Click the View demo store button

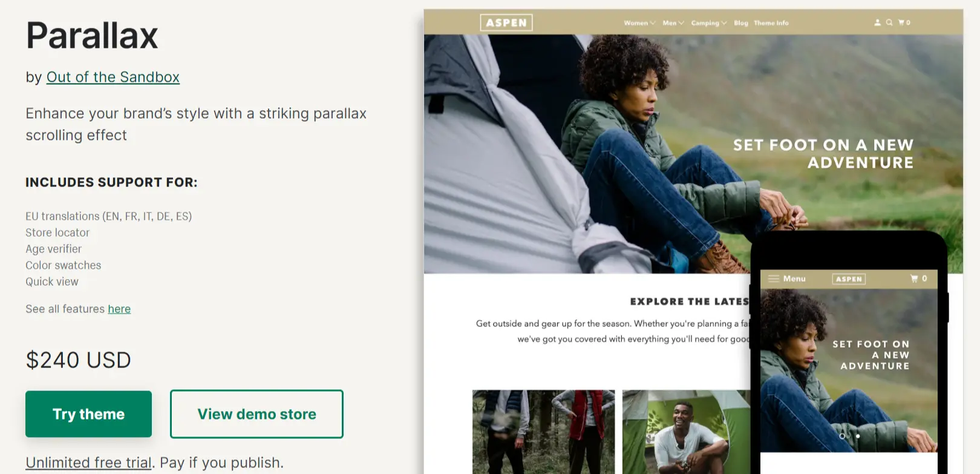[256, 414]
